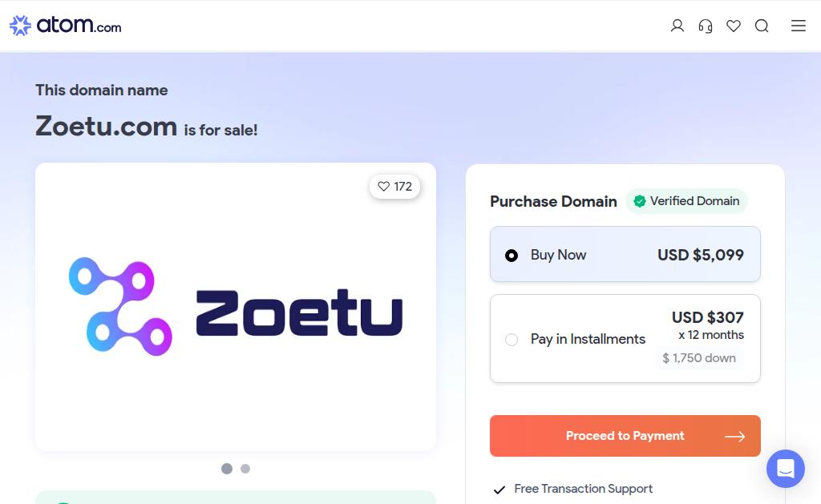
Task: Open the chat widget bubble
Action: [x=785, y=469]
